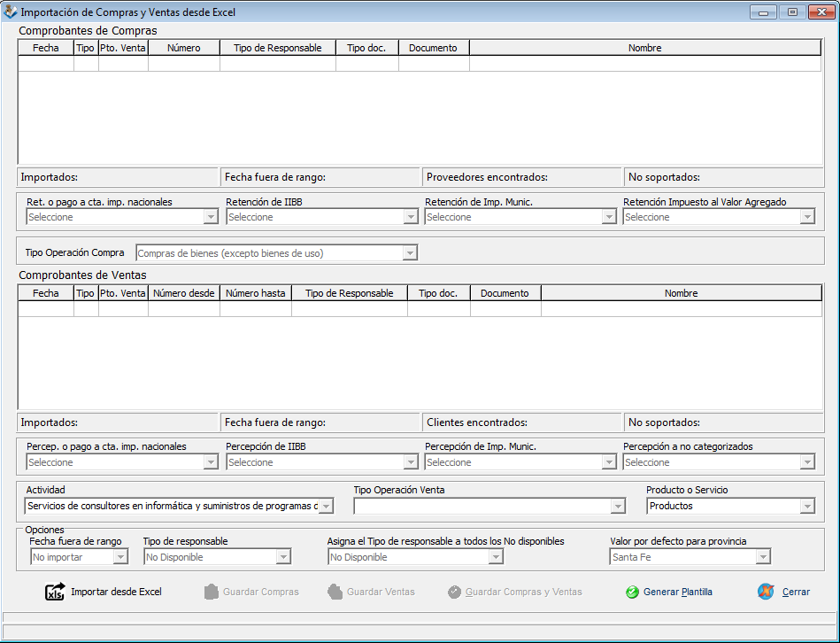840x643 pixels.
Task: Click the Cerrar round icon
Action: point(766,592)
